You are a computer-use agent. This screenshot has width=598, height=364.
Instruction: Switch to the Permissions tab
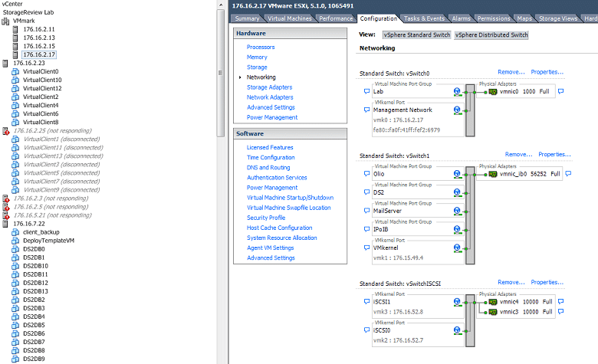[x=494, y=18]
